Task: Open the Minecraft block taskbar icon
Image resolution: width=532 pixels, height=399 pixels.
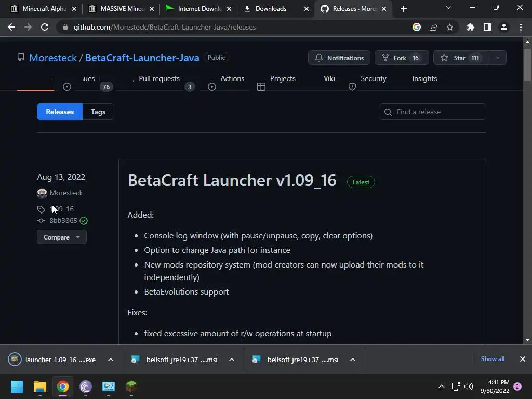Action: (131, 387)
